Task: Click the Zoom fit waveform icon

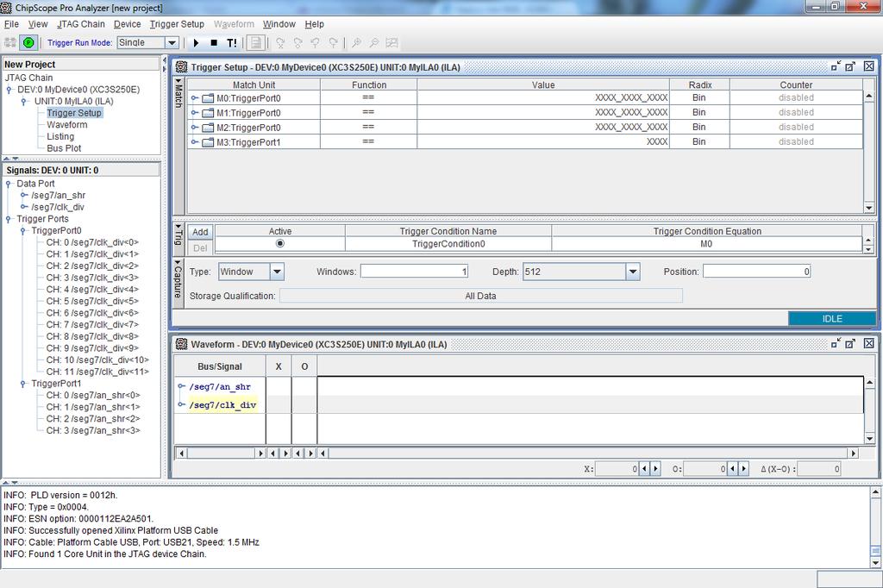Action: coord(392,42)
